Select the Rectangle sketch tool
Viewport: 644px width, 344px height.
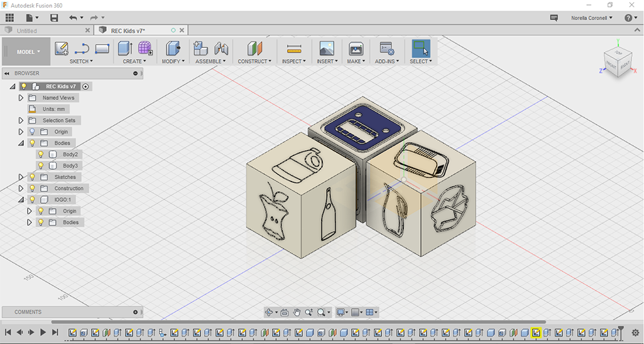102,48
